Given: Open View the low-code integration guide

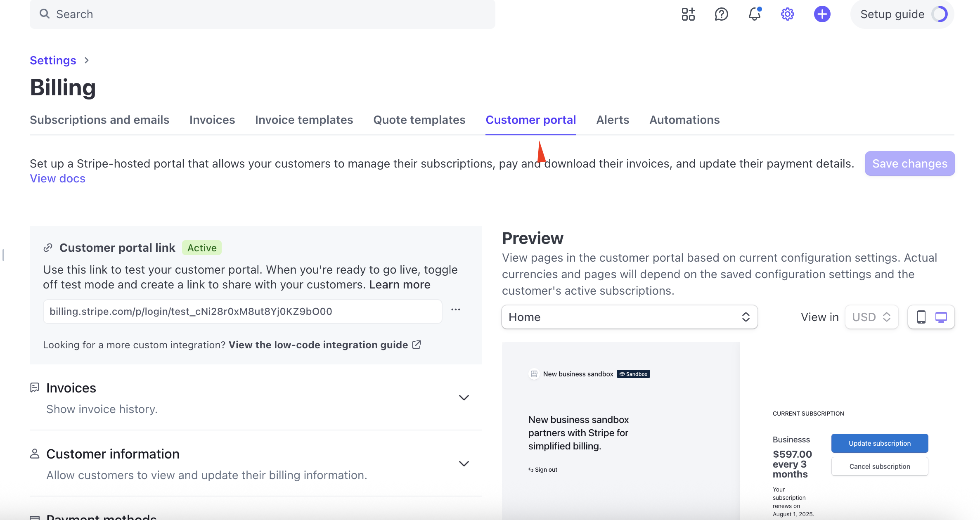Looking at the screenshot, I should [318, 345].
